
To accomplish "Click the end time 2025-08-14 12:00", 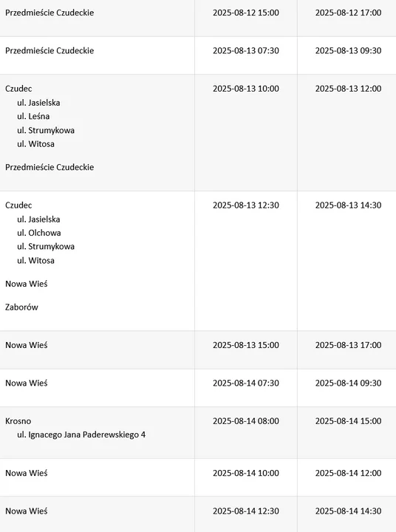I will pyautogui.click(x=348, y=473).
